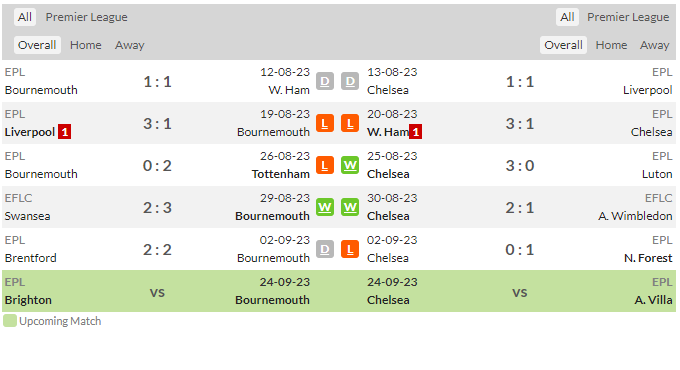
Task: Select the left panel Premier League filter
Action: coord(86,17)
